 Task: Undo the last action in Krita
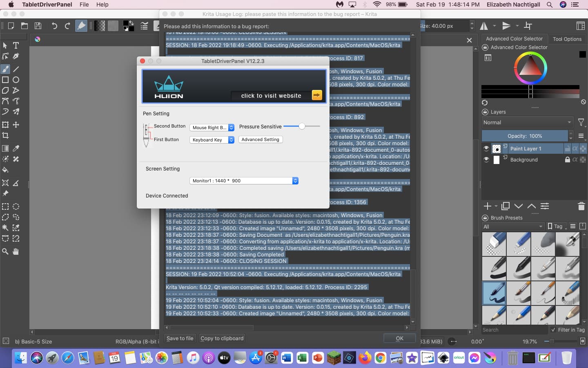pos(54,26)
